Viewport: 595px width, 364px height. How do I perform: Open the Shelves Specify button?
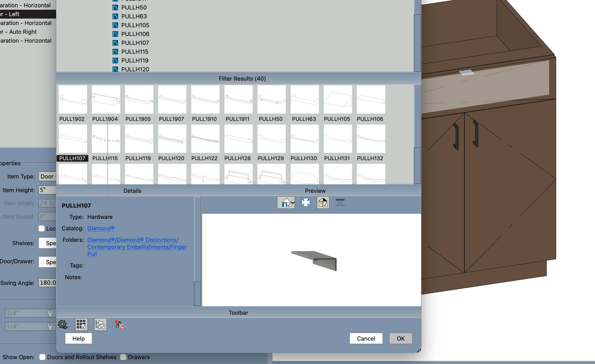click(47, 243)
